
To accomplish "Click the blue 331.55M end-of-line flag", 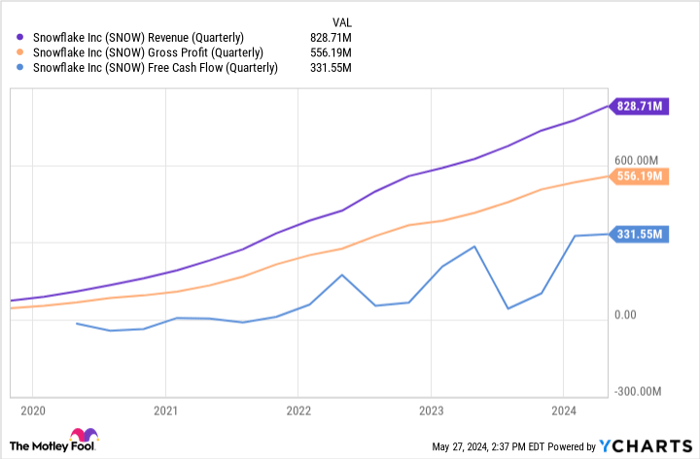I will point(641,234).
